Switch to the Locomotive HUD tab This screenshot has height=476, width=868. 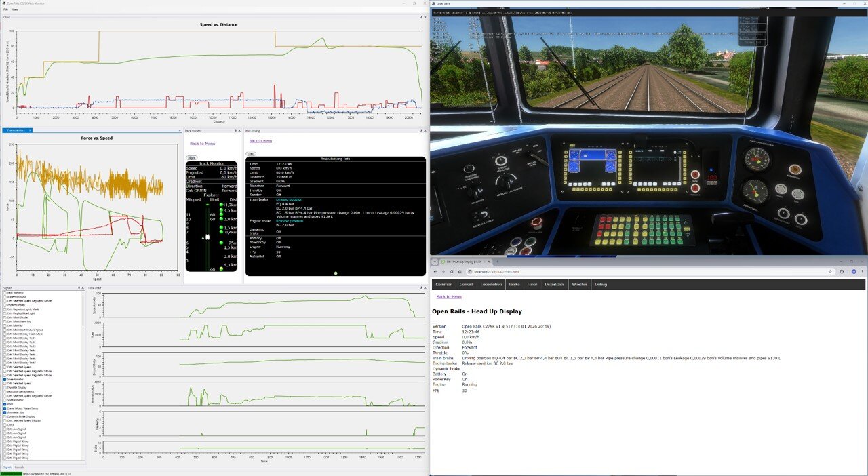(491, 284)
